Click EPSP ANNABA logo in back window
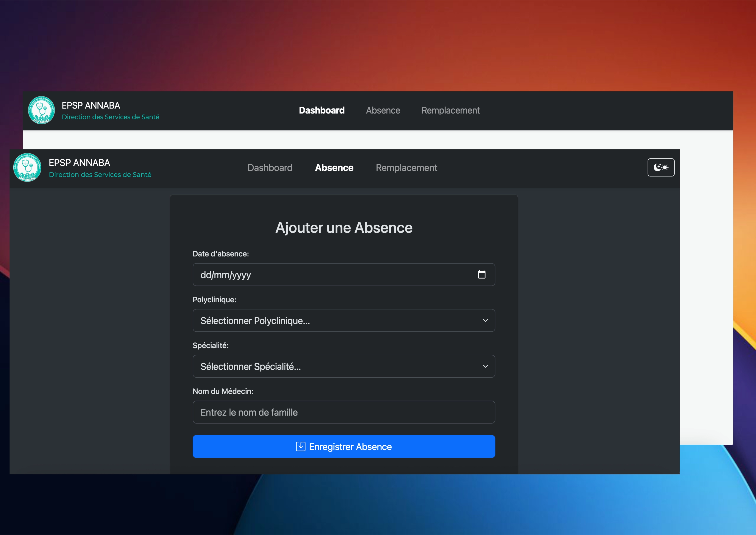The image size is (756, 535). pyautogui.click(x=42, y=110)
